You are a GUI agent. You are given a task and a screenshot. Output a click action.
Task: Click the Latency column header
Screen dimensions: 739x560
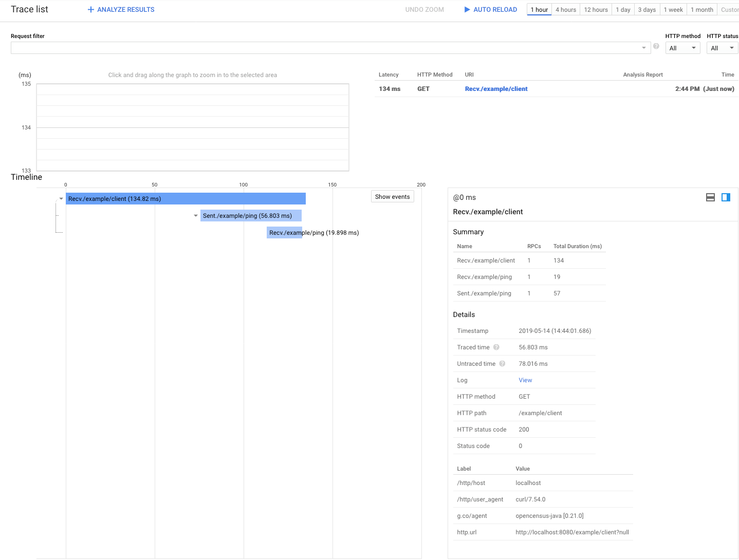(x=389, y=75)
